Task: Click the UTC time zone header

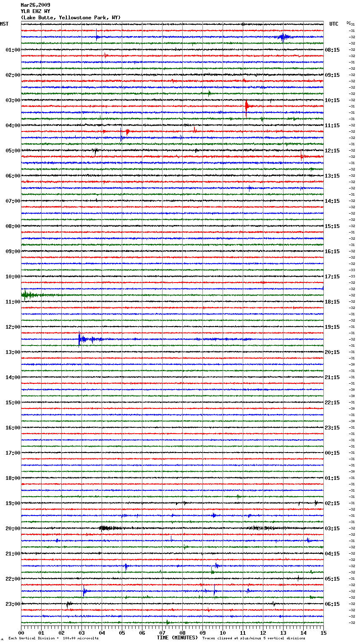Action: [x=334, y=24]
